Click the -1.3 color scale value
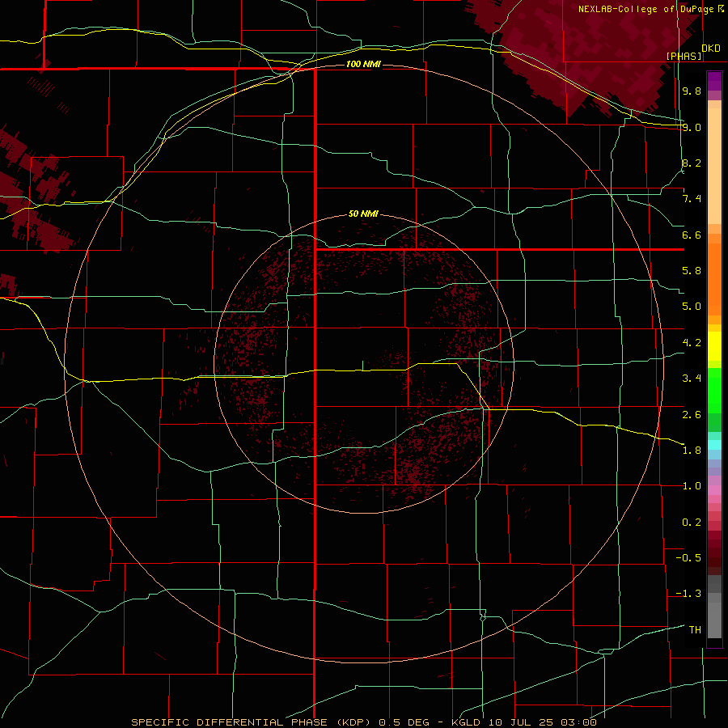The width and height of the screenshot is (728, 728). pos(688,594)
